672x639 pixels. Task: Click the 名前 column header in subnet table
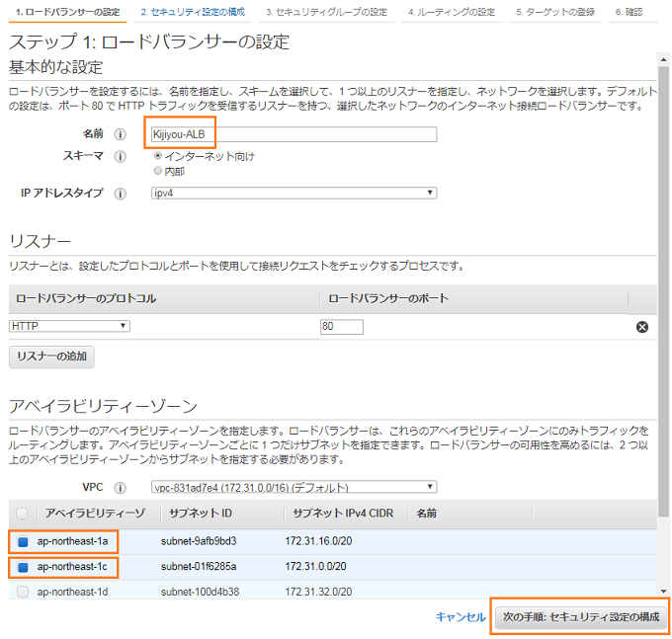[427, 514]
